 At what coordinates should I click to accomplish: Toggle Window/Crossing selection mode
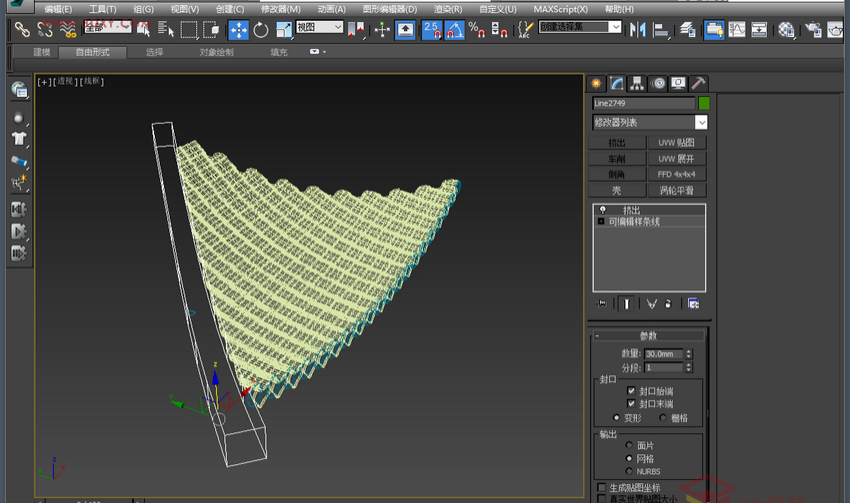coord(211,29)
